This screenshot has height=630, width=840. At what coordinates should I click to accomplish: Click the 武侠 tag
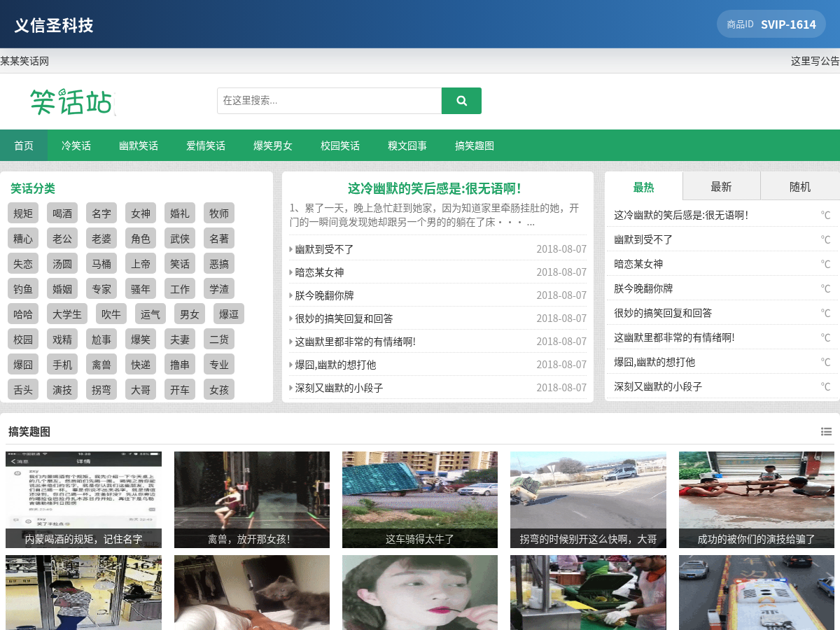[180, 239]
